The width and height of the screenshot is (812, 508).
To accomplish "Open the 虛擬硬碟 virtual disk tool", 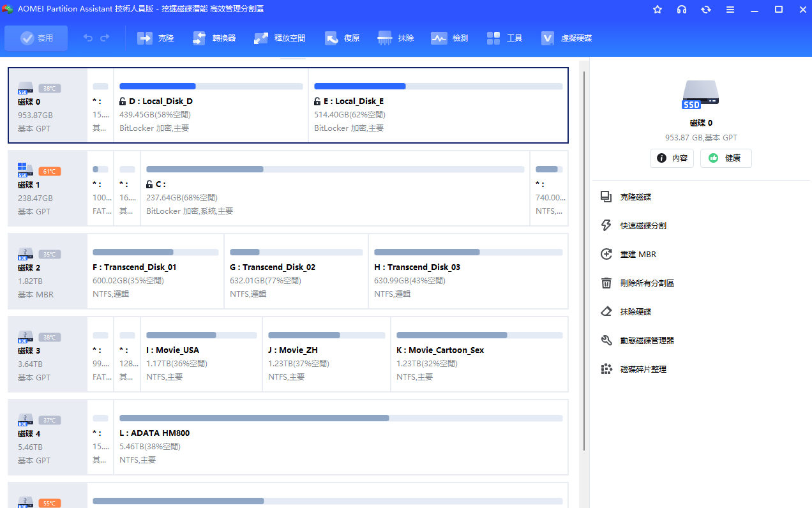I will click(x=567, y=38).
